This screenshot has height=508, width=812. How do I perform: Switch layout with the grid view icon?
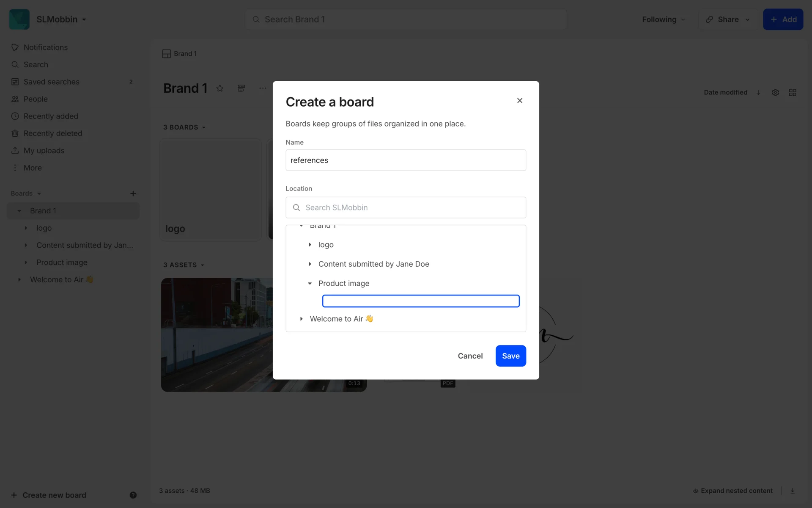[x=793, y=92]
